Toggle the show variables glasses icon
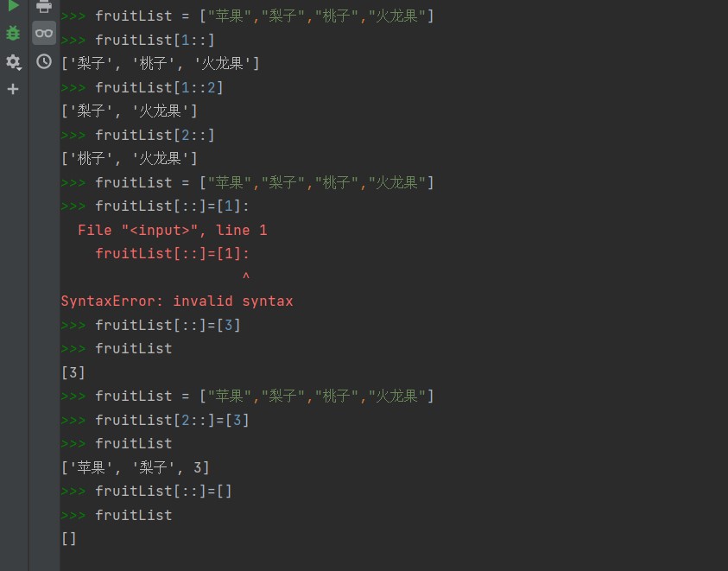This screenshot has width=728, height=571. [x=44, y=34]
